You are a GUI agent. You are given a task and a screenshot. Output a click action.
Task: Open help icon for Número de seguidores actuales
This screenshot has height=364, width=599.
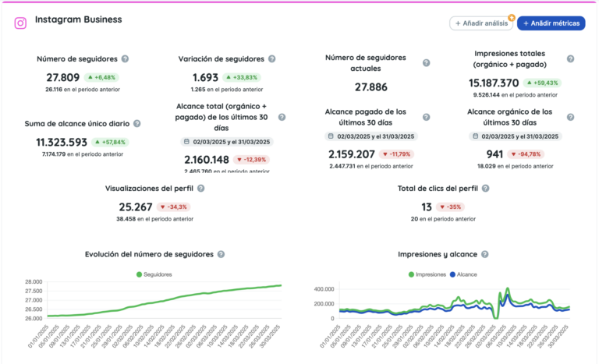(x=426, y=63)
